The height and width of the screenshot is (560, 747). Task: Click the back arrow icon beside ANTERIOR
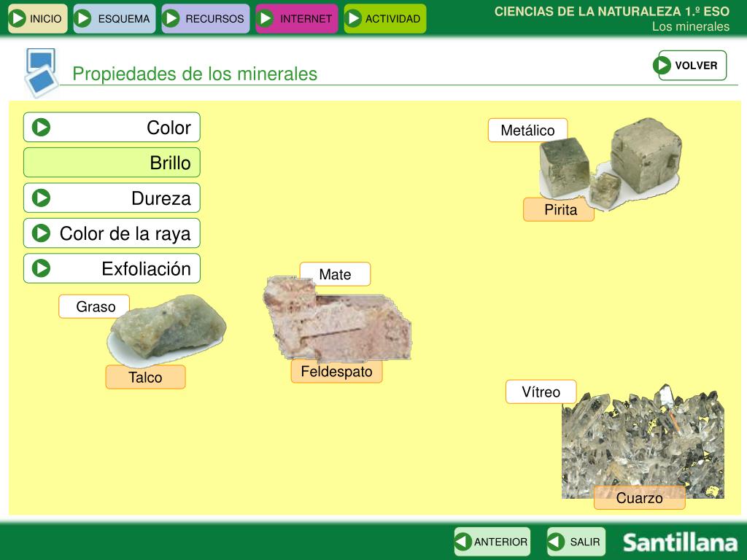pos(463,542)
